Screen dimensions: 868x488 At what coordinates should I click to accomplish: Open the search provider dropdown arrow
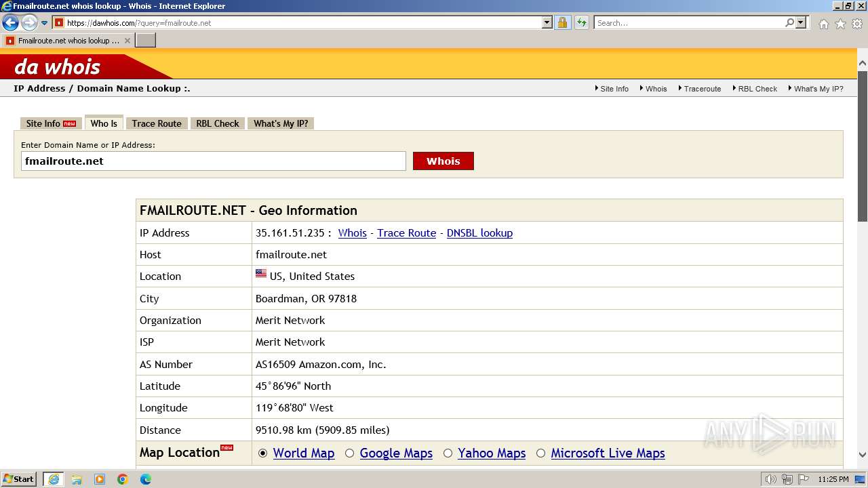pos(801,22)
